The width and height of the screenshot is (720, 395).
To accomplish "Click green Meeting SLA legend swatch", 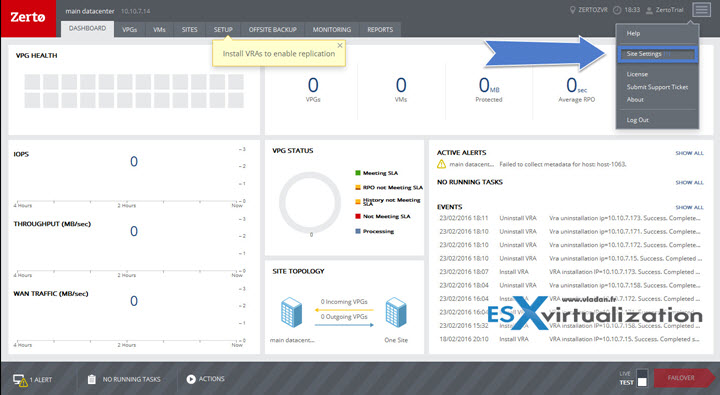I will click(358, 173).
